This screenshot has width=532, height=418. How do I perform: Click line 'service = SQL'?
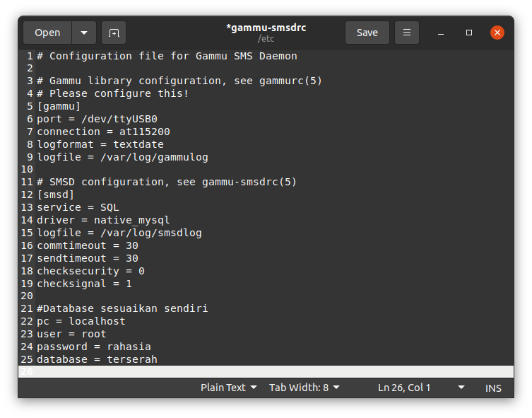point(78,207)
